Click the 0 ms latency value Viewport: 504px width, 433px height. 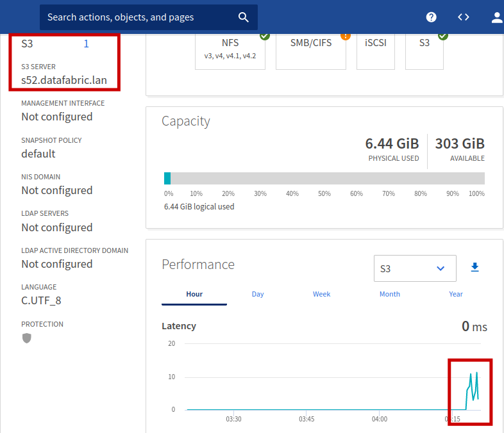(475, 327)
